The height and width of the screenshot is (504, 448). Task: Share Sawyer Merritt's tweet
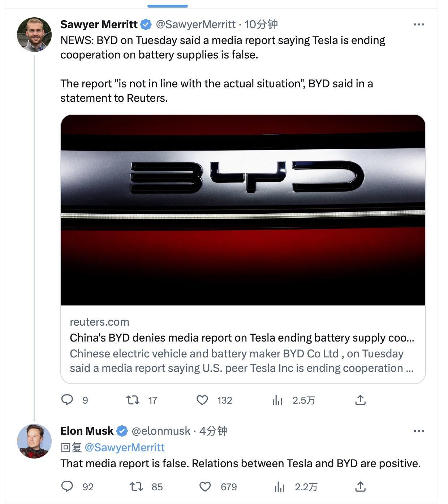(x=360, y=400)
